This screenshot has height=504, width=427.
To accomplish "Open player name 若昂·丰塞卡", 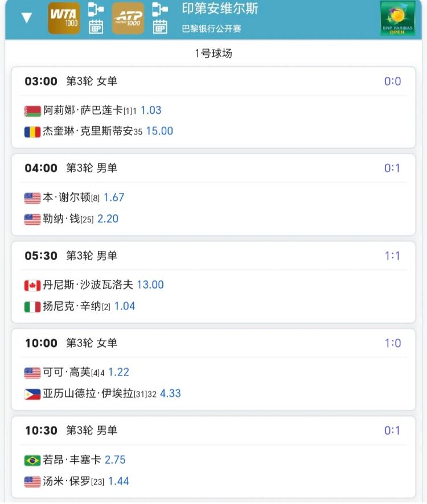I will (72, 460).
